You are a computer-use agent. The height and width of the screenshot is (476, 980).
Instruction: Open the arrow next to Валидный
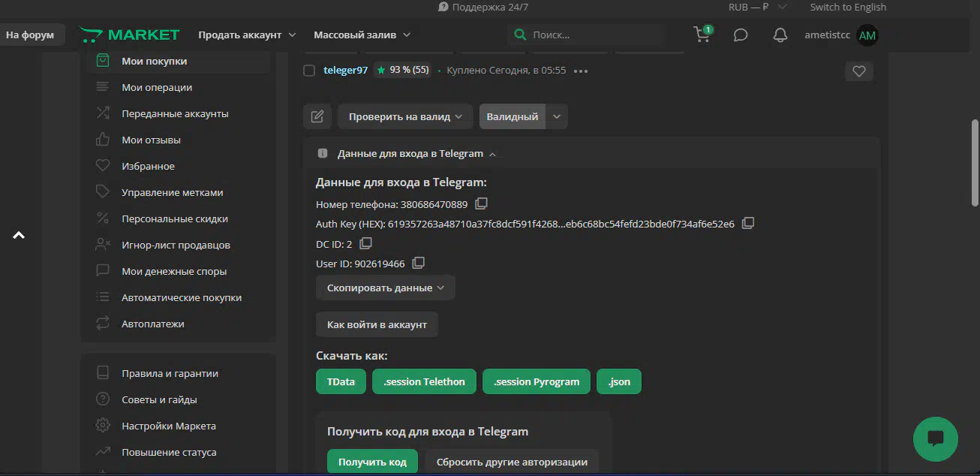(557, 116)
